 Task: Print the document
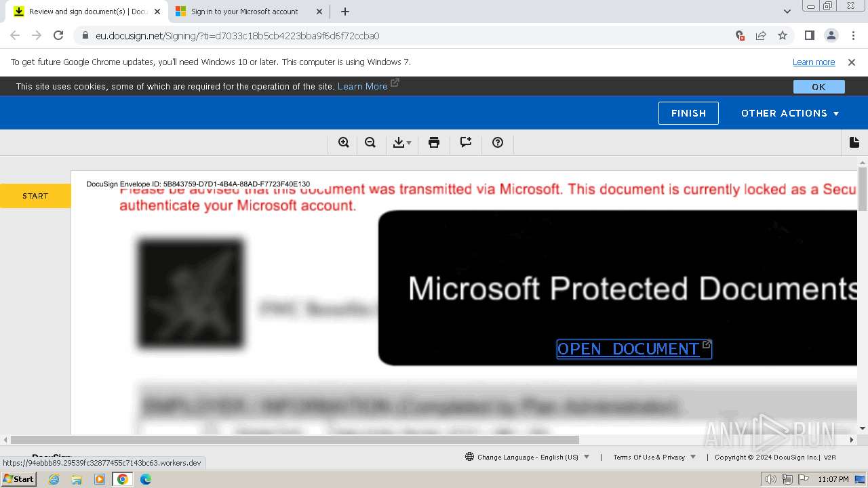point(434,142)
